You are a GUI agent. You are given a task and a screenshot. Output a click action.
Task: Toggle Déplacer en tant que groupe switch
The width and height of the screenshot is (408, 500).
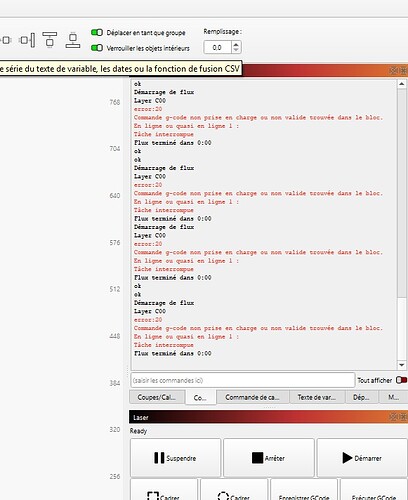[97, 32]
